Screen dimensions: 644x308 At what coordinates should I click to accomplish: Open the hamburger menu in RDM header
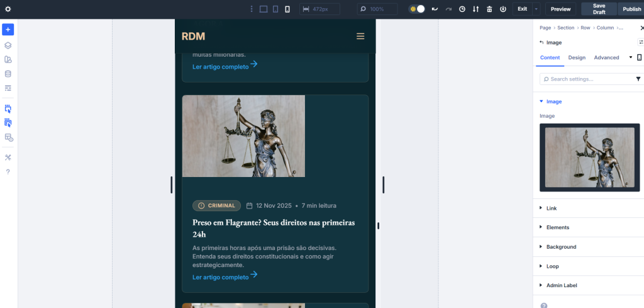[x=360, y=36]
